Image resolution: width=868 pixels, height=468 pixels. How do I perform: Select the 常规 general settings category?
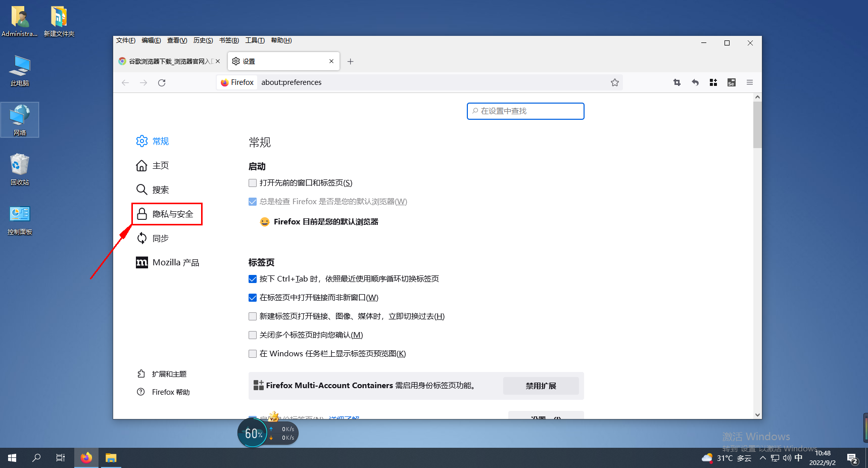coord(153,141)
